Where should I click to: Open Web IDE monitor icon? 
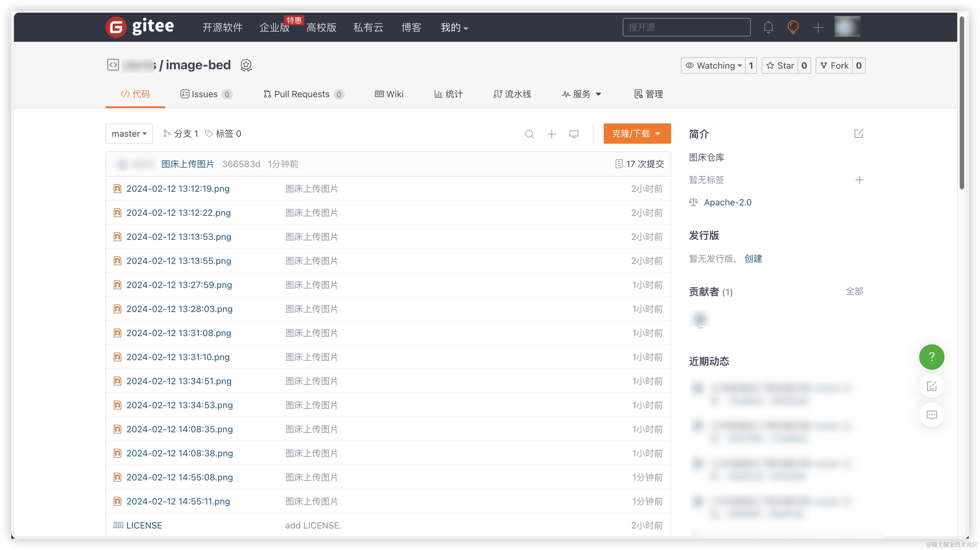click(x=574, y=134)
